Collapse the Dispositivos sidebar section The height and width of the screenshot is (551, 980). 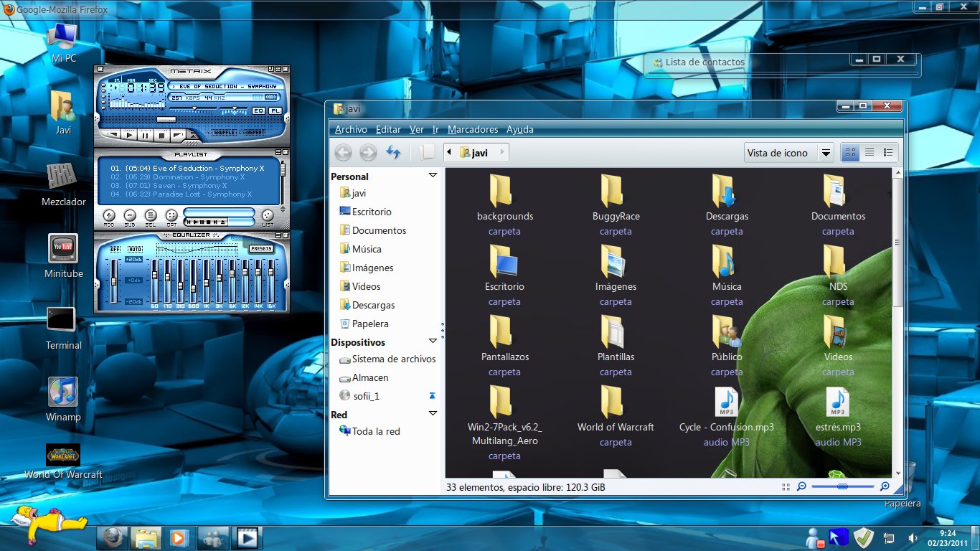tap(432, 341)
